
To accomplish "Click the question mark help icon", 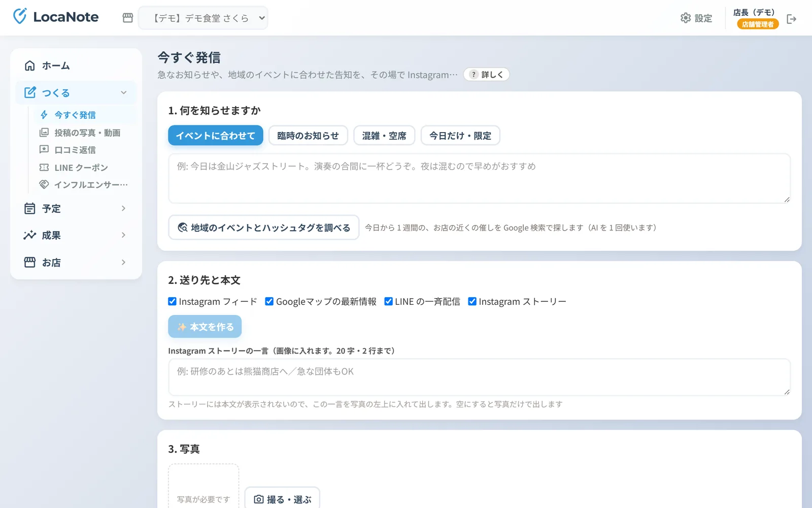I will click(x=473, y=75).
